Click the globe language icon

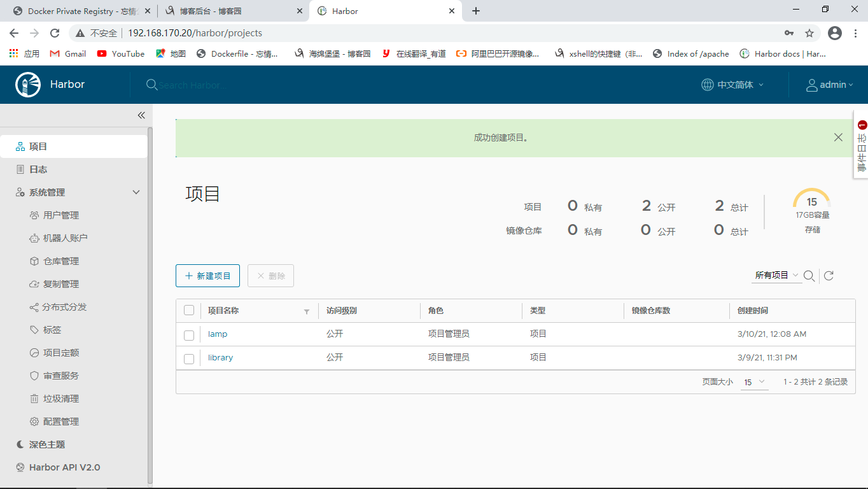707,85
